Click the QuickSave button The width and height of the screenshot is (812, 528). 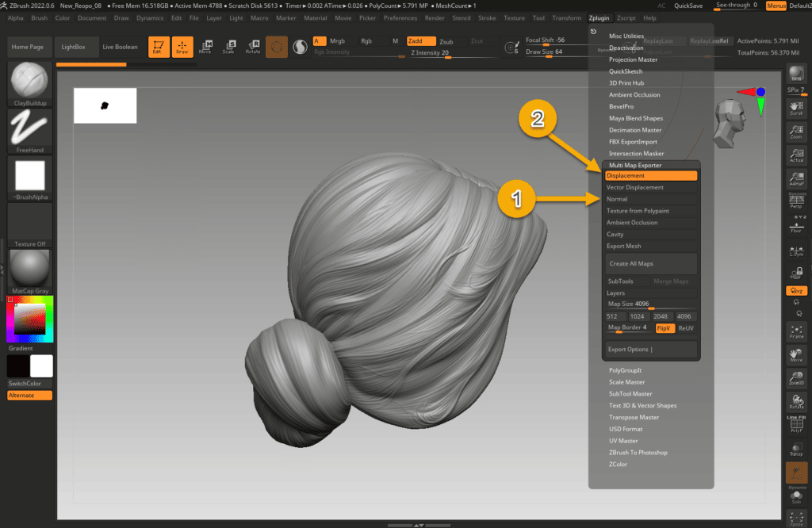click(x=688, y=6)
